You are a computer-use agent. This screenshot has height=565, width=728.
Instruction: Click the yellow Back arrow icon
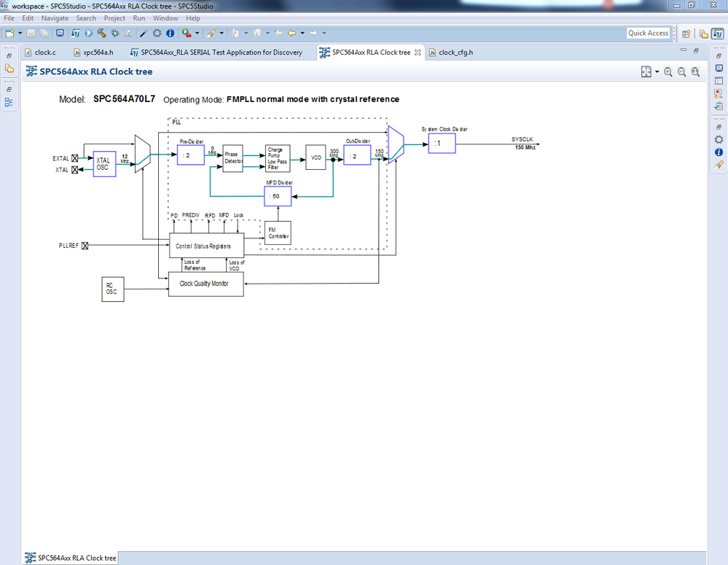292,33
